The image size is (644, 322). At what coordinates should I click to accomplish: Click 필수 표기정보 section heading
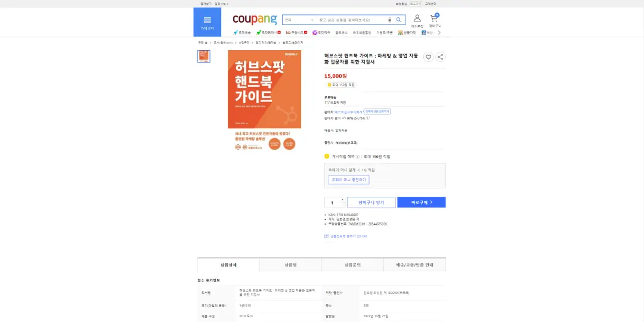tap(208, 280)
